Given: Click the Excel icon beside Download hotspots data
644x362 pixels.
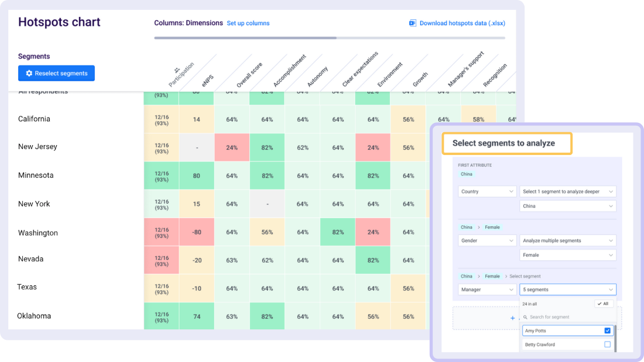Looking at the screenshot, I should click(x=412, y=23).
